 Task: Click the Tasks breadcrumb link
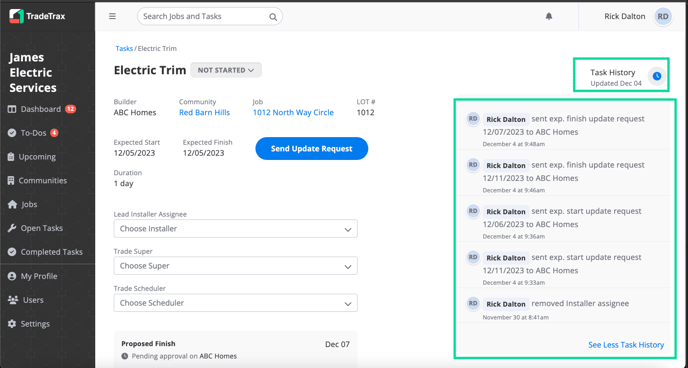tap(124, 48)
